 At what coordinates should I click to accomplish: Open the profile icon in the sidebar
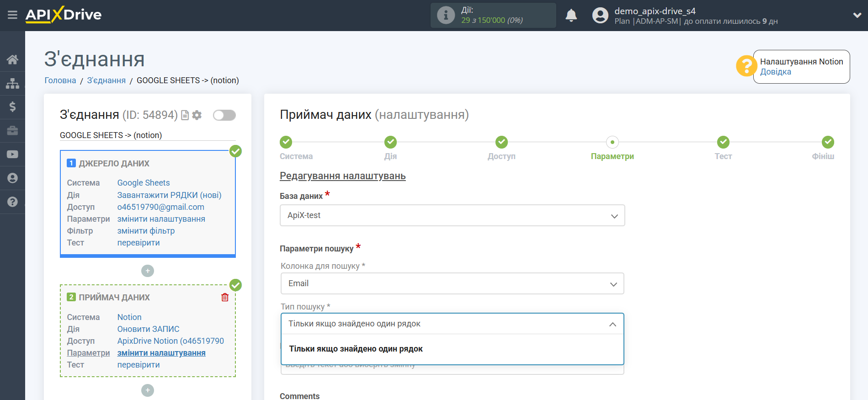(x=12, y=178)
